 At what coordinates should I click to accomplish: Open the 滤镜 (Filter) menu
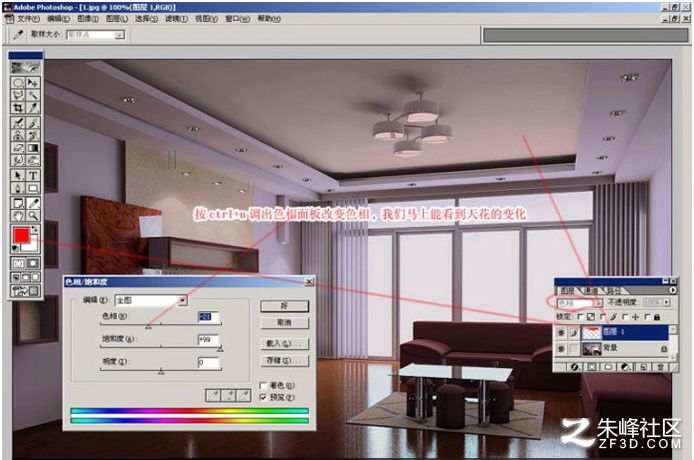click(176, 19)
